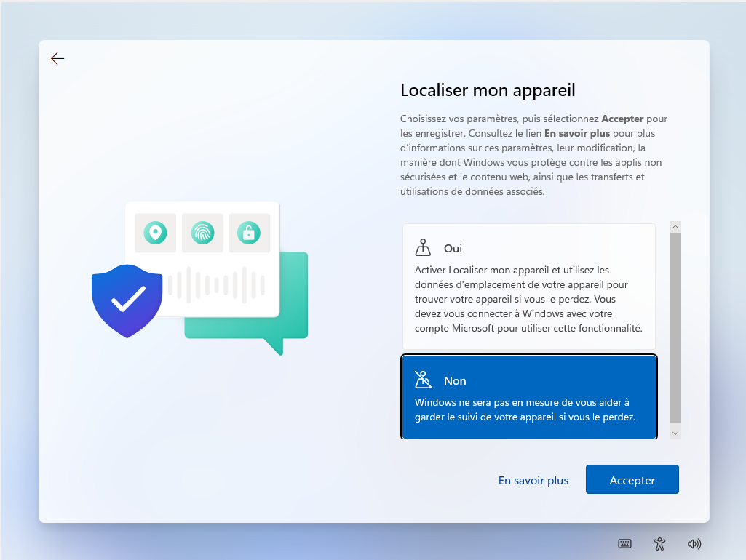Click the volume speaker icon
This screenshot has width=746, height=560.
pos(694,543)
